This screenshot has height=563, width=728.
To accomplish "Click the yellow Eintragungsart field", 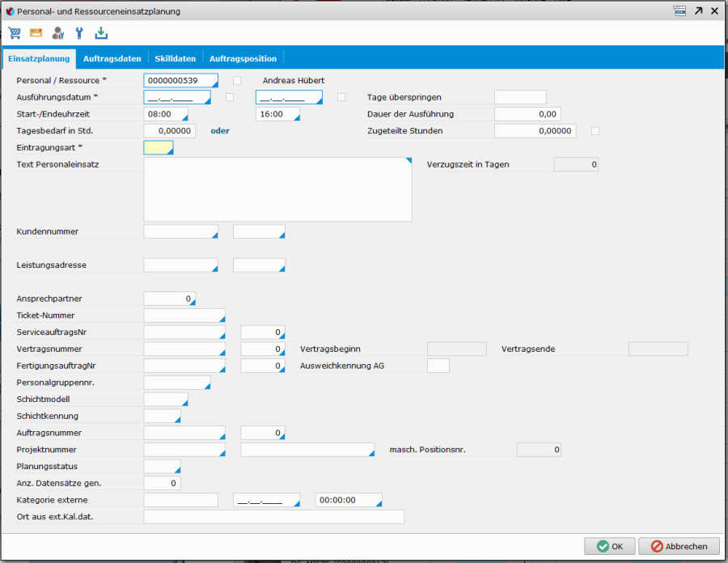I will (158, 147).
